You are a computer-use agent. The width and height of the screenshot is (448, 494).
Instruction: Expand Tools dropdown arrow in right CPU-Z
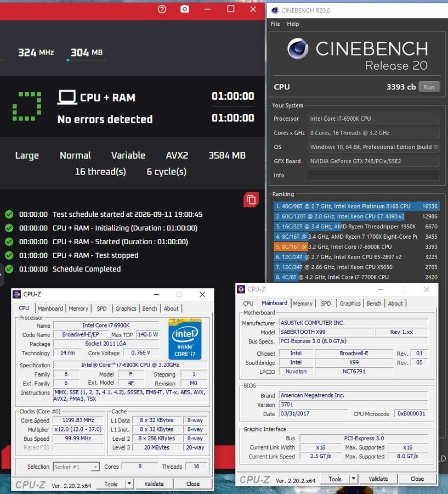tap(354, 479)
